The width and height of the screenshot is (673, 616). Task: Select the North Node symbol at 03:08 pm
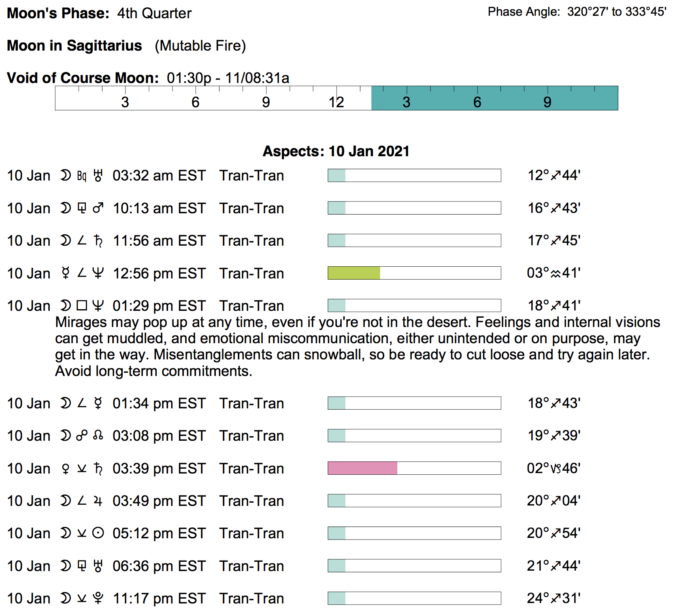point(98,436)
